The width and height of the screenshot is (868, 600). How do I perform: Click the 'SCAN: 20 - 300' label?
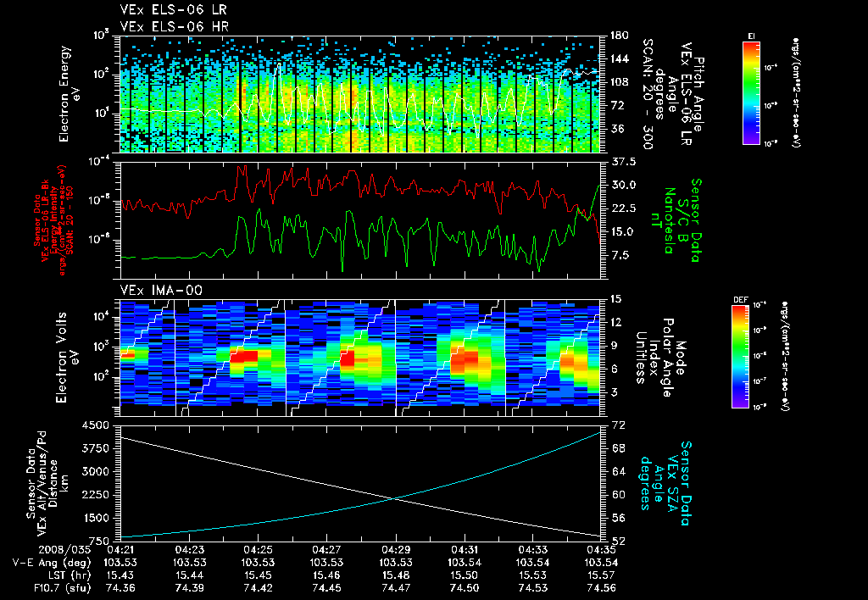(647, 94)
